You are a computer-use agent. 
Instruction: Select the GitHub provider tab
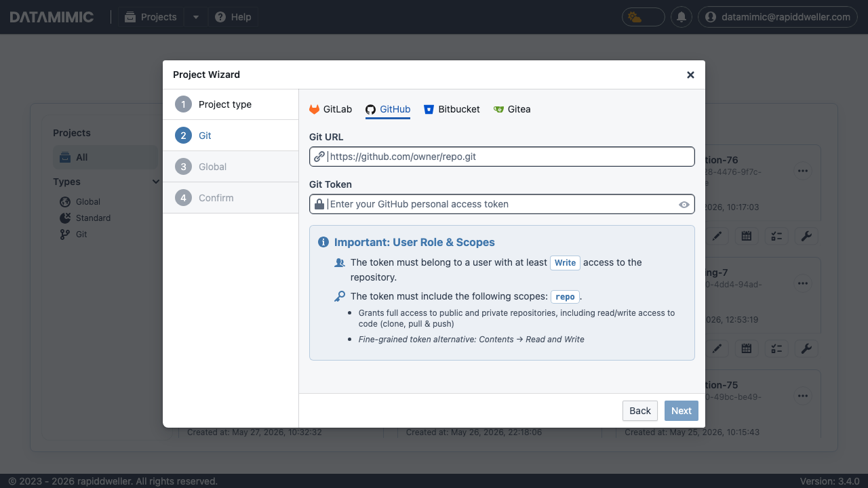388,109
